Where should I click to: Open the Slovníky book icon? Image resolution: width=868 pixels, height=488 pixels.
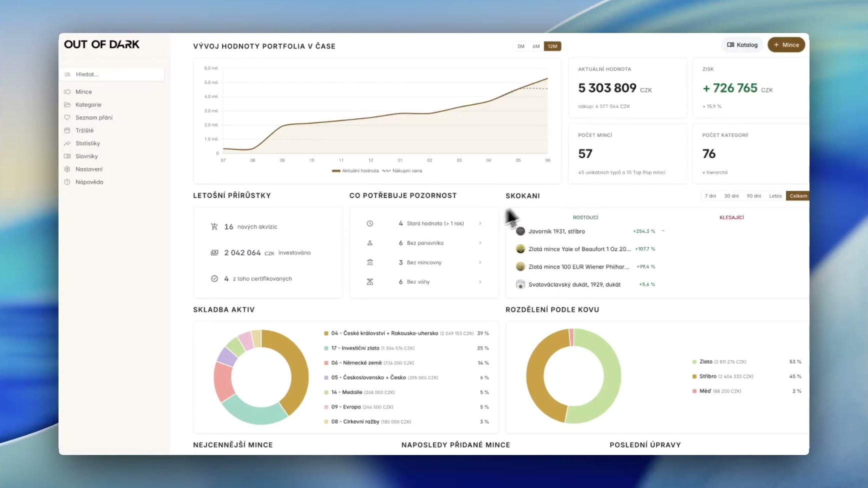click(67, 156)
